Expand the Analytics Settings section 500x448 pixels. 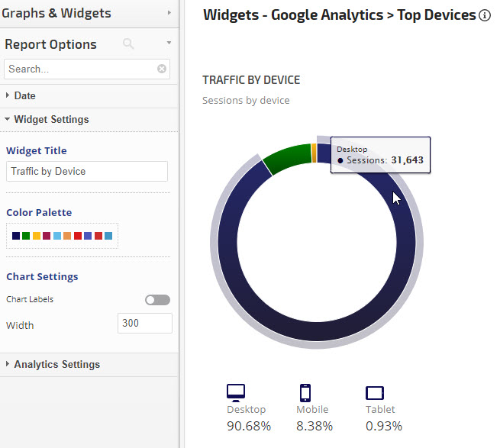pyautogui.click(x=56, y=364)
